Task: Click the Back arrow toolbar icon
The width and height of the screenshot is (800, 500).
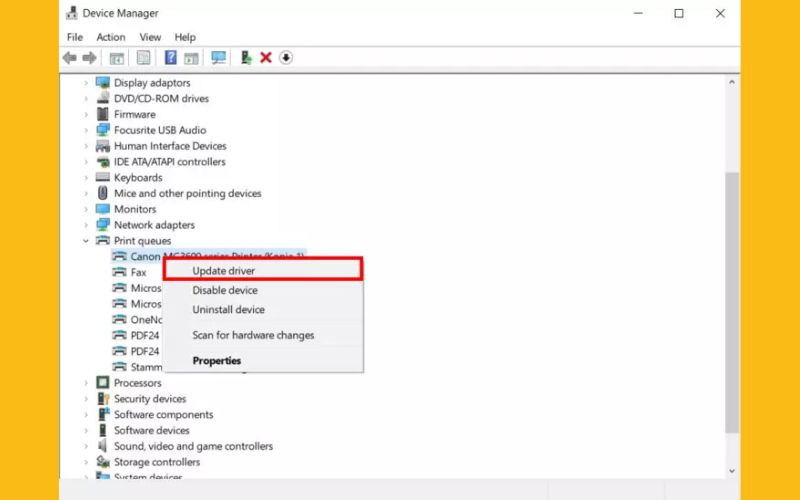Action: tap(69, 58)
